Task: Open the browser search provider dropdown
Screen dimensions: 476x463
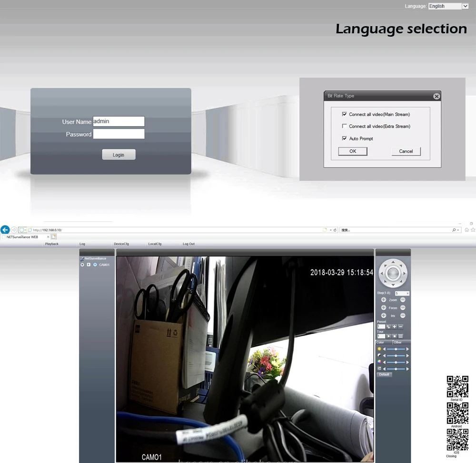Action: pyautogui.click(x=458, y=230)
